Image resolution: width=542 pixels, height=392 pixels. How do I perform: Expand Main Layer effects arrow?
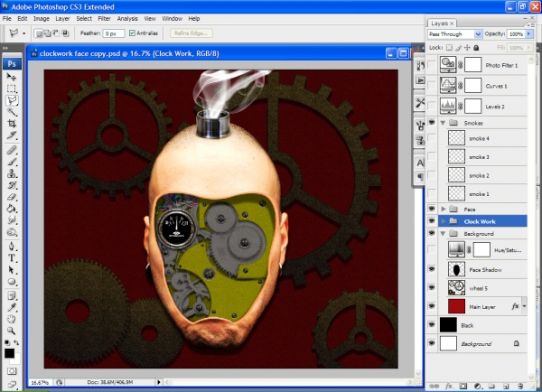pos(524,306)
